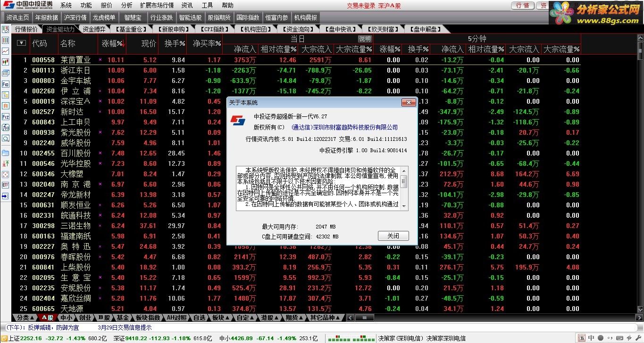Click the 说明 button next to 当日

pyautogui.click(x=365, y=39)
